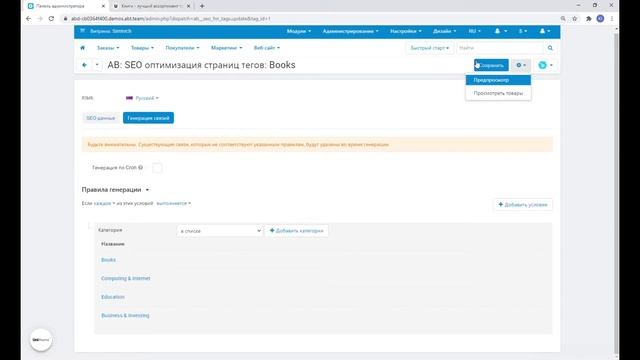Open the gear actions menu
The image size is (640, 360).
coord(521,65)
